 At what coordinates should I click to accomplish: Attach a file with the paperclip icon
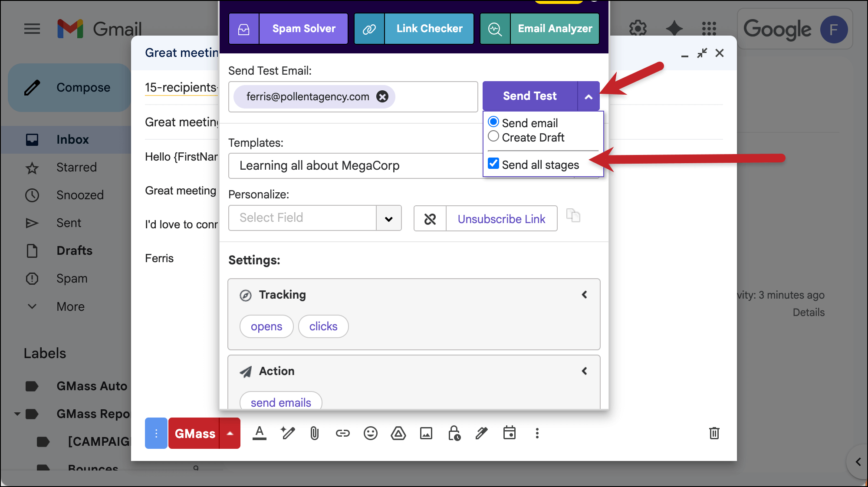click(x=315, y=433)
